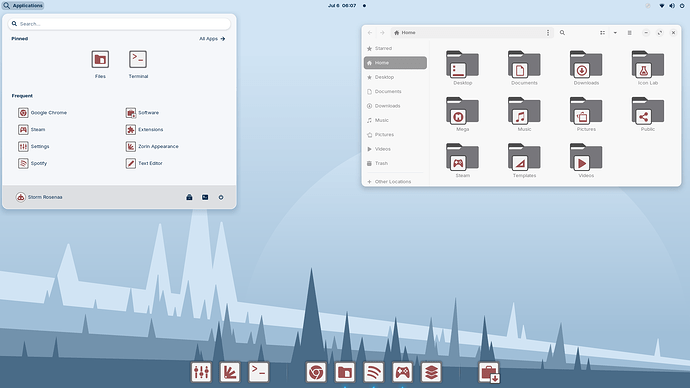The height and width of the screenshot is (388, 690).
Task: Launch the pinned Terminal app
Action: click(x=138, y=59)
